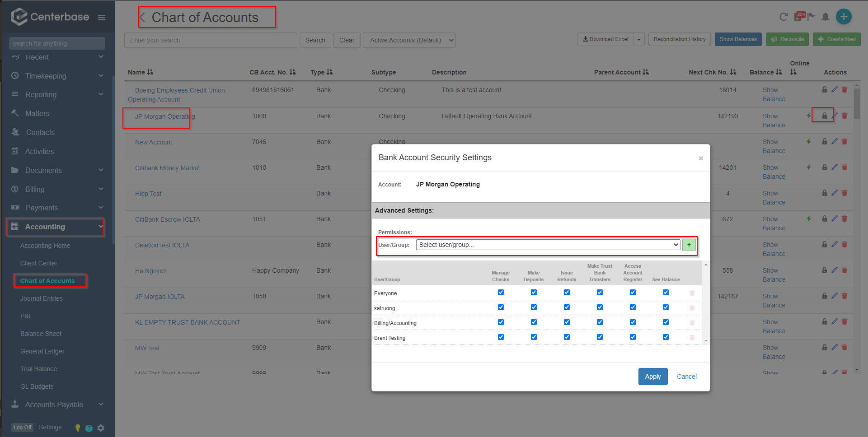Viewport: 868px width, 437px height.
Task: Click the permissions list scrollbar down arrow
Action: 706,341
